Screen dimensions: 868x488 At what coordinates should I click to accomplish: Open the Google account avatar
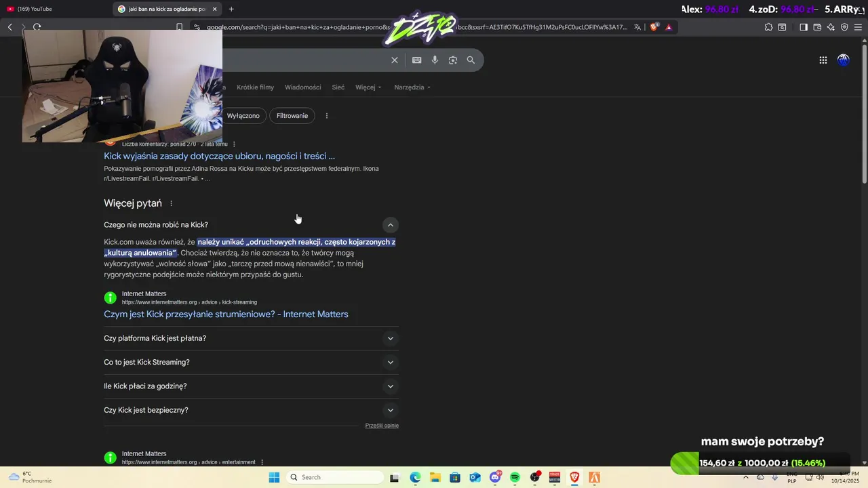click(844, 60)
